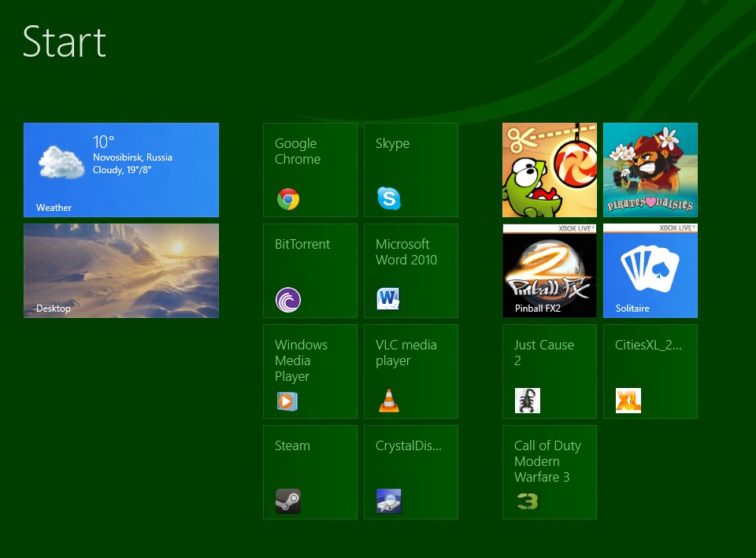Launch Skype from its tile
This screenshot has height=558, width=756.
click(410, 170)
